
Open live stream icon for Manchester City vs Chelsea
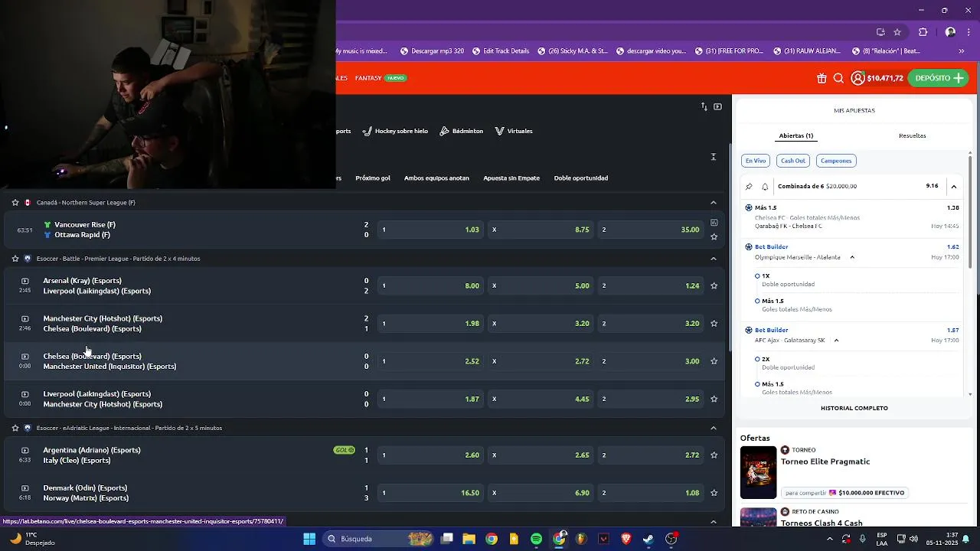pyautogui.click(x=25, y=318)
